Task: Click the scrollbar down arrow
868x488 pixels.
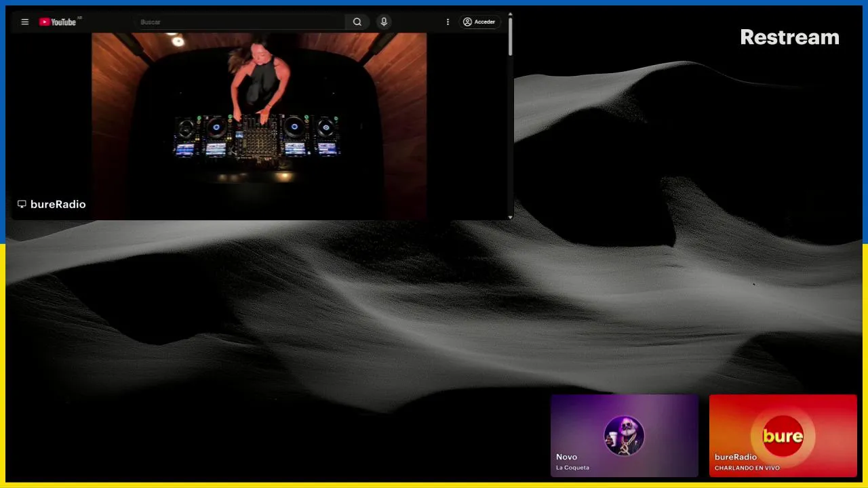Action: (510, 217)
